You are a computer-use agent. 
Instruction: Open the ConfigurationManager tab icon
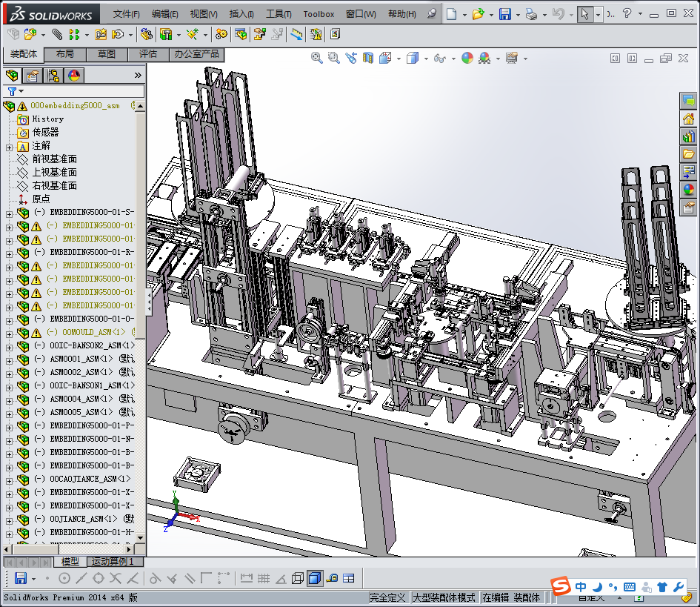[x=53, y=75]
